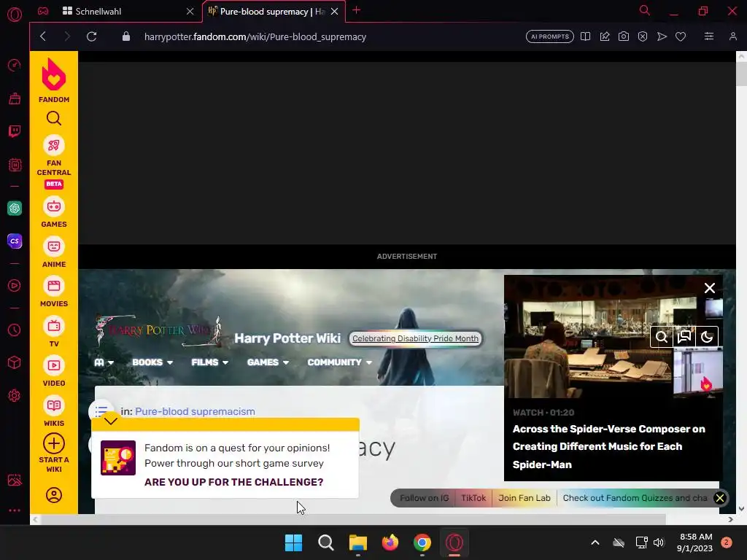Viewport: 747px width, 560px height.
Task: Open History clock icon in sidebar
Action: click(15, 330)
